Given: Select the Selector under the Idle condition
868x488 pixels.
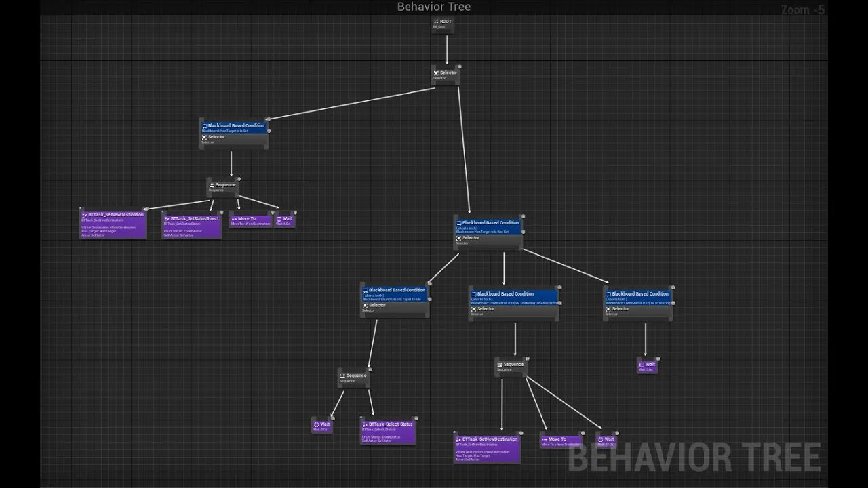Looking at the screenshot, I should (395, 308).
